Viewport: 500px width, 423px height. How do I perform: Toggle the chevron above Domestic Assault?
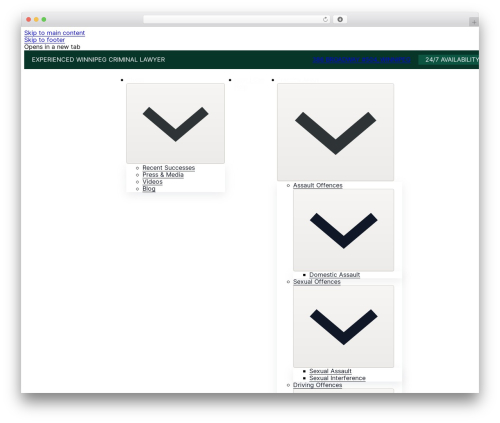343,230
